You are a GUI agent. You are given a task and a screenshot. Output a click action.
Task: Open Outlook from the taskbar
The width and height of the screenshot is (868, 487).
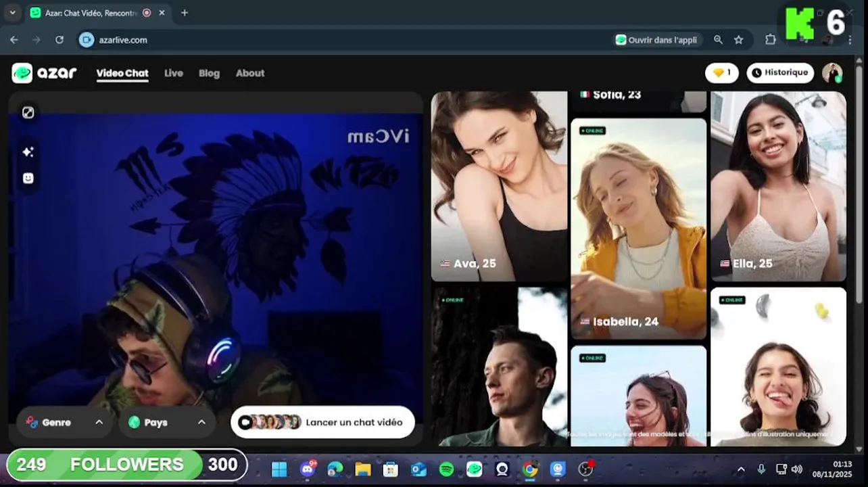(x=419, y=469)
